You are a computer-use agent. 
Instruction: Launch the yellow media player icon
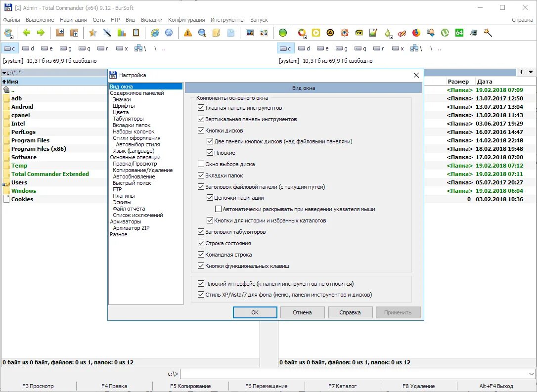(316, 33)
